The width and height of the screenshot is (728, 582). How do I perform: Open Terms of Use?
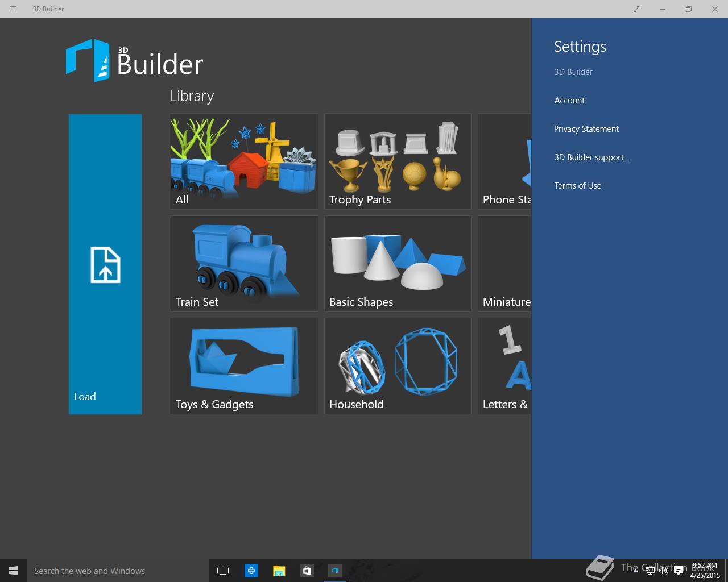click(578, 186)
